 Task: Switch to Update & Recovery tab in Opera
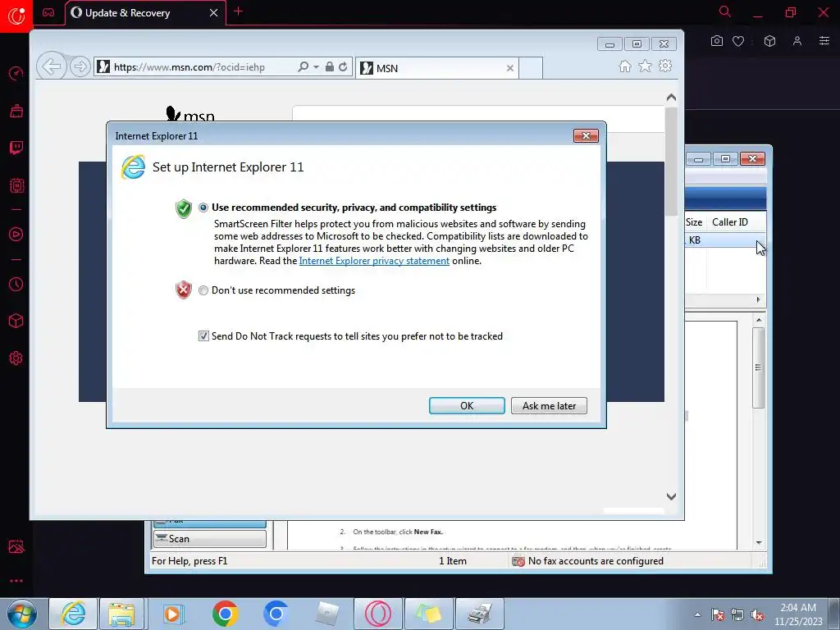coord(127,13)
